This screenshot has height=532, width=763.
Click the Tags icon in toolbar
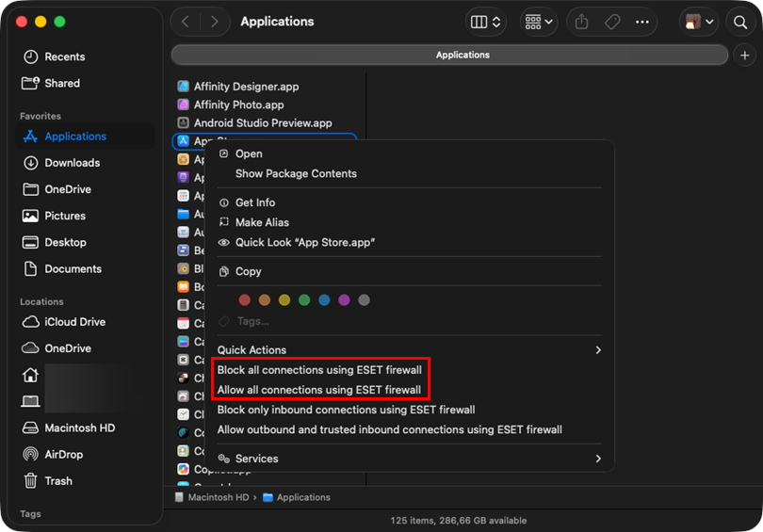point(612,22)
